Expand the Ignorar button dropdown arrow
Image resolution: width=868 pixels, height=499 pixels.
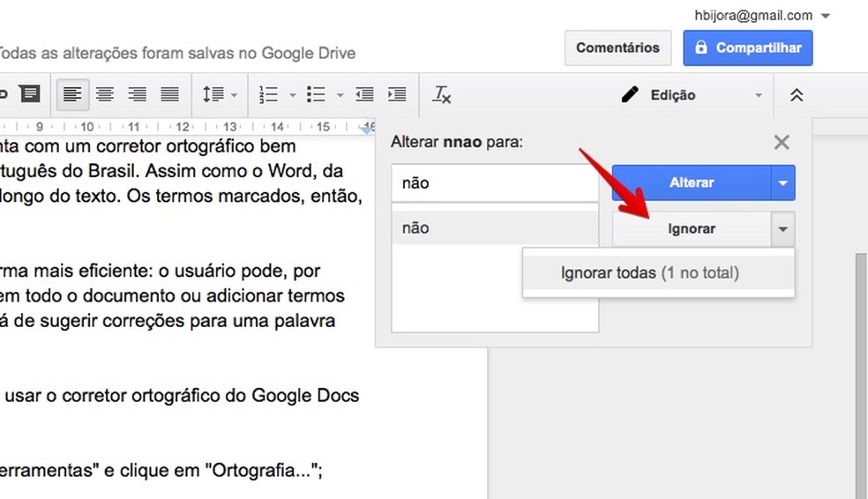click(x=783, y=229)
